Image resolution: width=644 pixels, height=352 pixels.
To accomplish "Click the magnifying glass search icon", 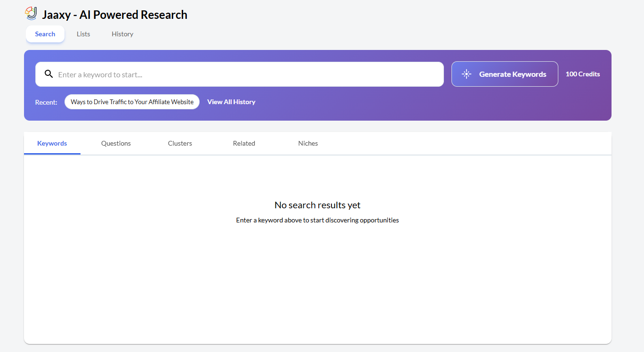I will [48, 74].
